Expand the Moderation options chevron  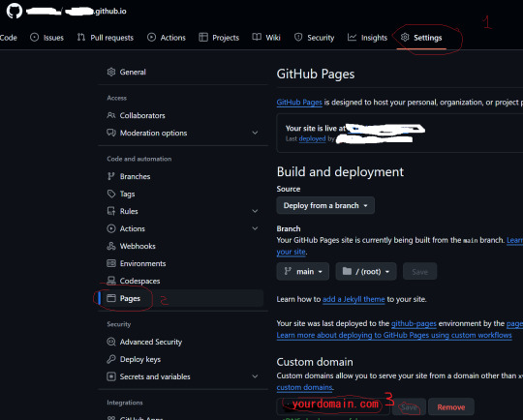coord(255,133)
